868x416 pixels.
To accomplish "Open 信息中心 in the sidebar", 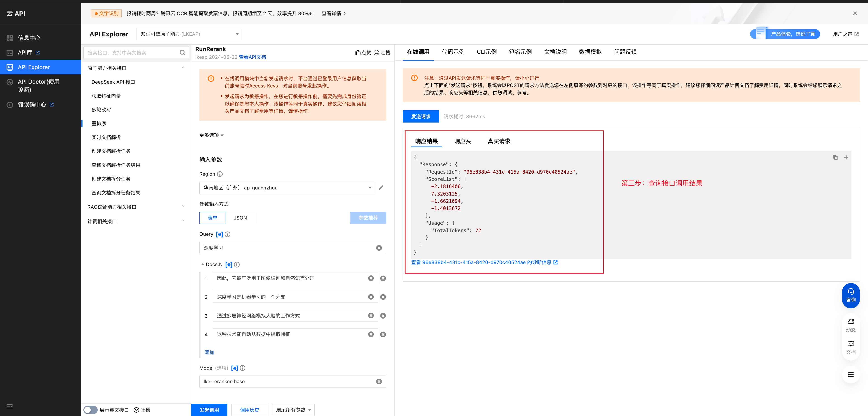I will (29, 38).
